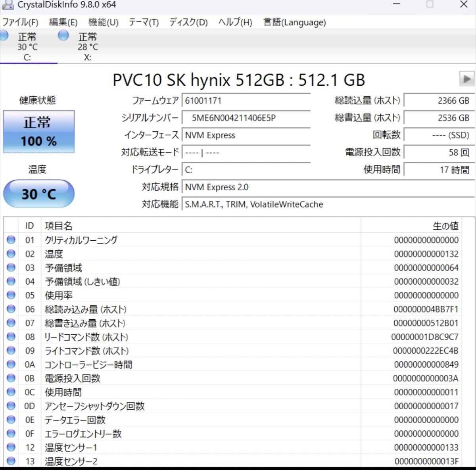Open the 言語(Language) menu
476x470 pixels.
pos(295,22)
